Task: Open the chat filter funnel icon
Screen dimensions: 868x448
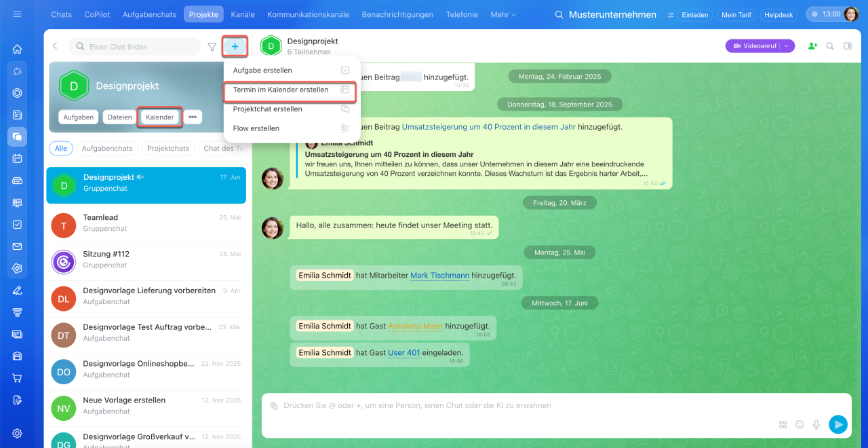Action: [212, 47]
